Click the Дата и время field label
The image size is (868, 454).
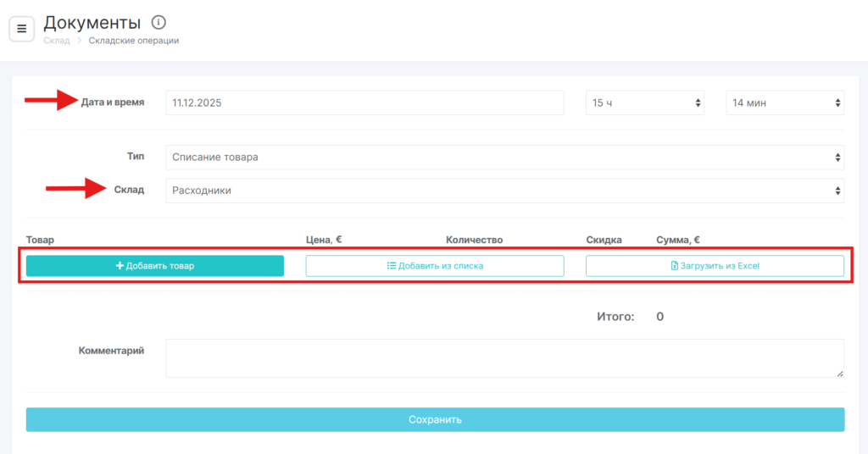(113, 102)
